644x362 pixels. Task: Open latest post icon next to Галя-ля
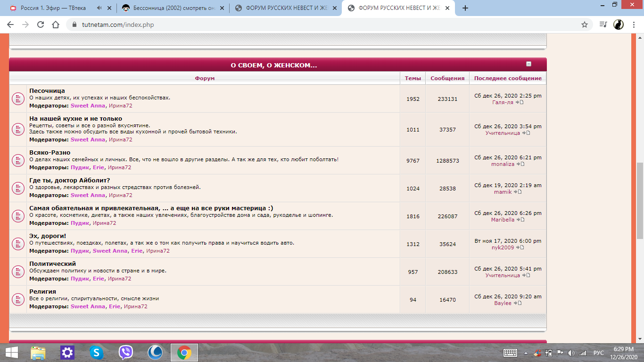tap(520, 102)
